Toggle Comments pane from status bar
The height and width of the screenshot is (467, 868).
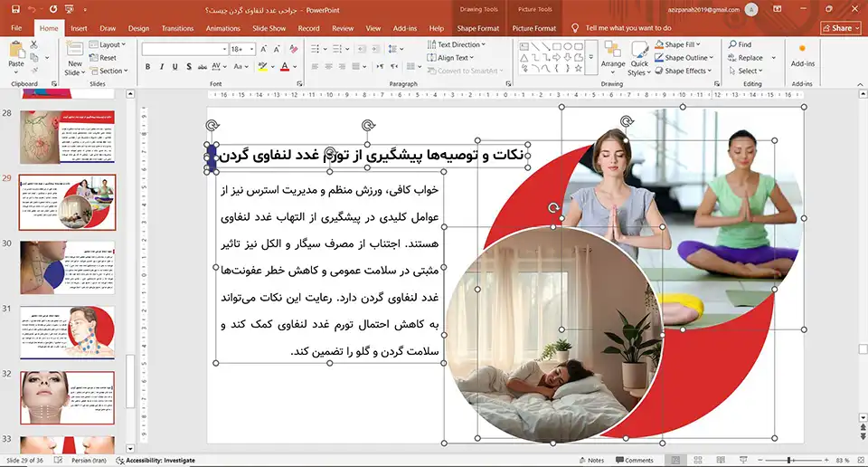tap(635, 461)
